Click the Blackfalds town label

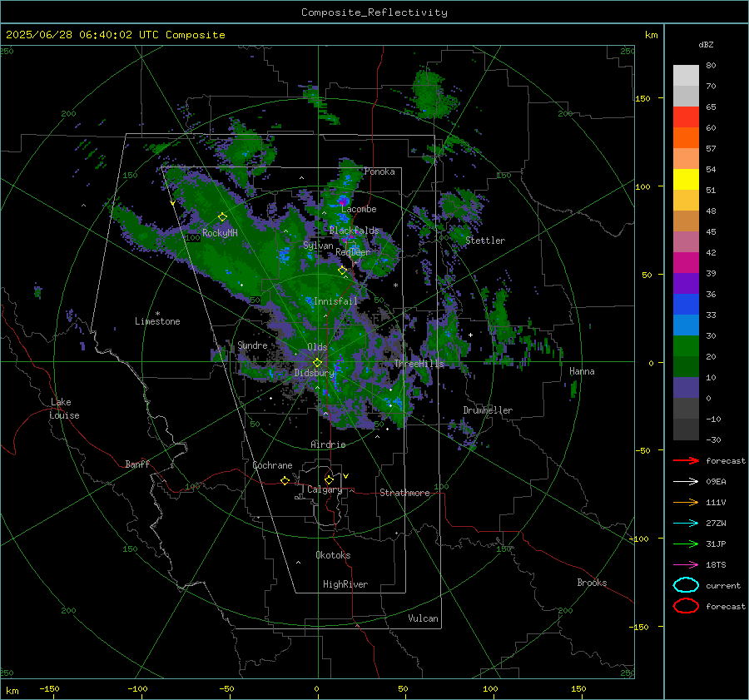[354, 231]
